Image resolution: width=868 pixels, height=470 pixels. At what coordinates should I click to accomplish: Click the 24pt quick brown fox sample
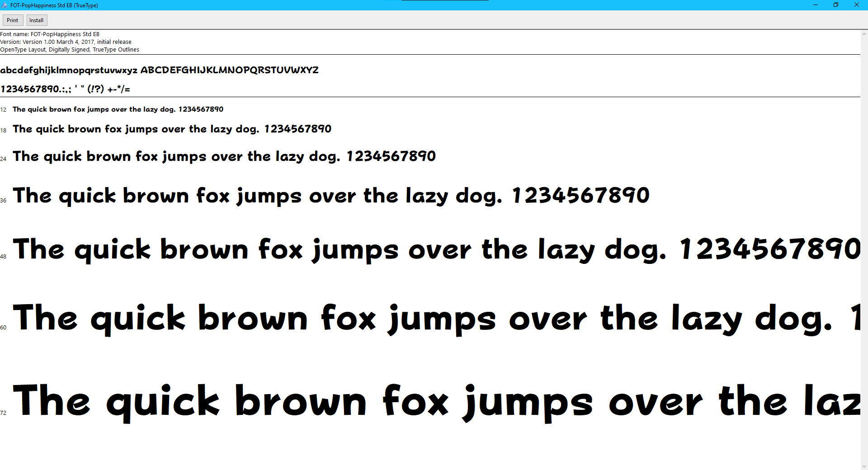pos(224,156)
